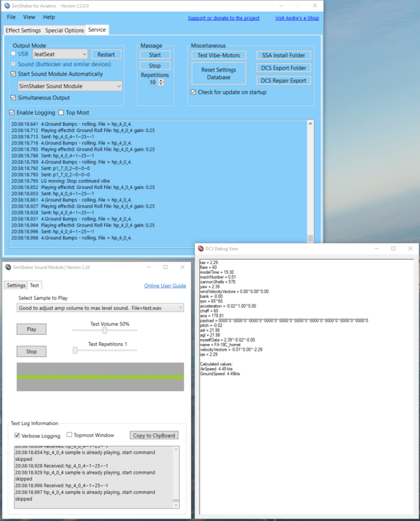The height and width of the screenshot is (521, 420).
Task: Decrease Repetitions with the down arrow
Action: click(161, 84)
